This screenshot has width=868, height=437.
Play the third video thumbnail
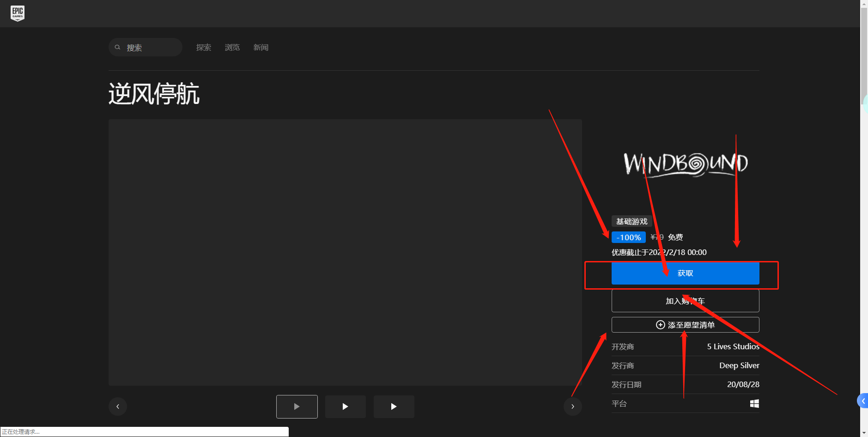coord(394,407)
